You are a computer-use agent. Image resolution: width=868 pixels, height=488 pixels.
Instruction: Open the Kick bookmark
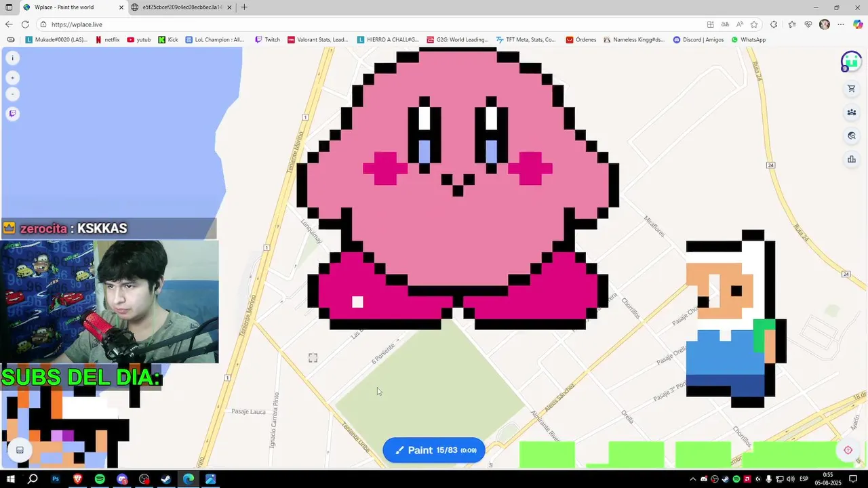click(168, 40)
